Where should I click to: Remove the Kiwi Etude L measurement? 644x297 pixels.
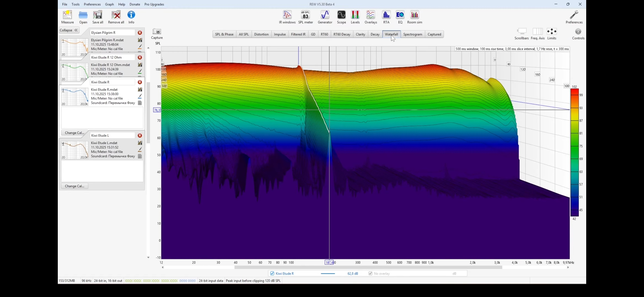click(140, 135)
